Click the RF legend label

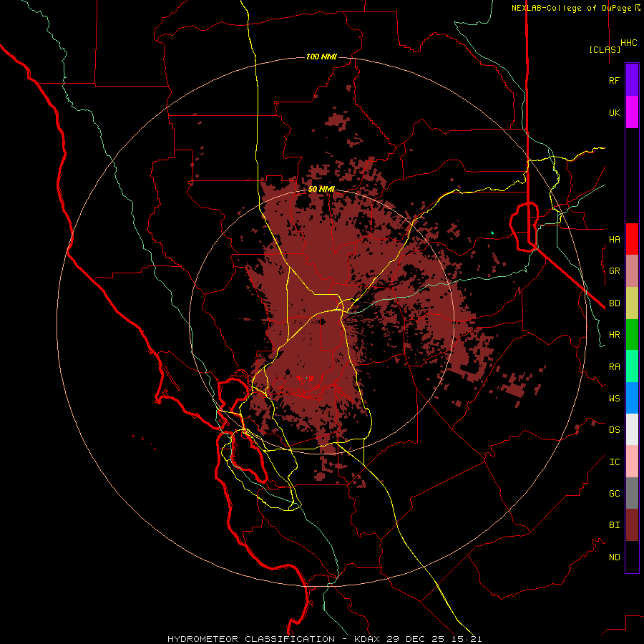(614, 80)
